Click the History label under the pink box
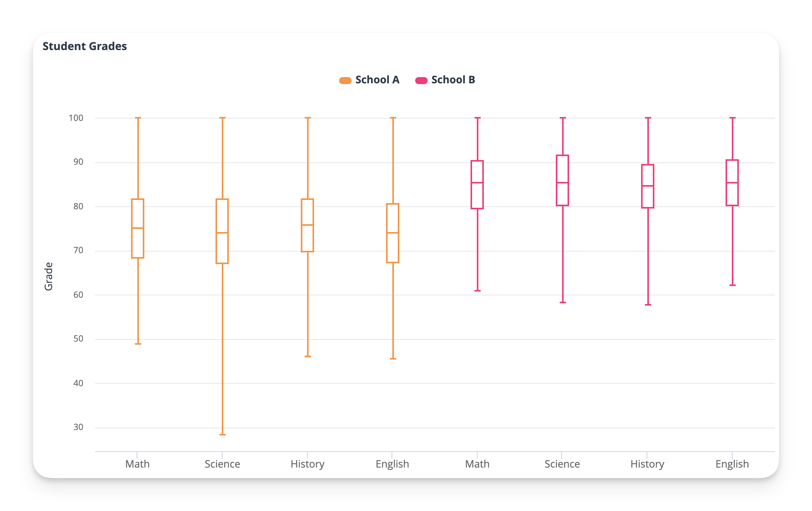Image resolution: width=812 pixels, height=511 pixels. tap(647, 464)
